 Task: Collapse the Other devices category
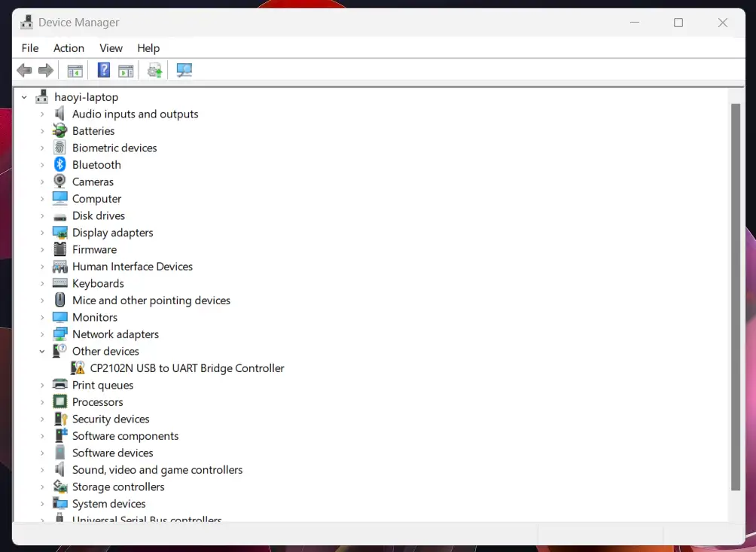[43, 351]
